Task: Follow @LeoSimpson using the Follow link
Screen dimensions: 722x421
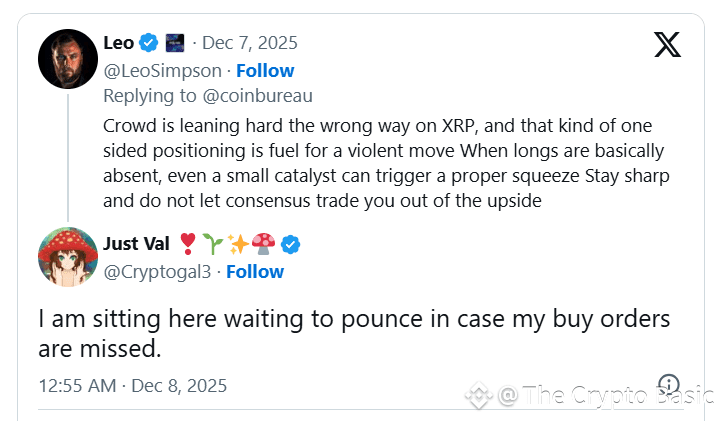Action: click(265, 70)
